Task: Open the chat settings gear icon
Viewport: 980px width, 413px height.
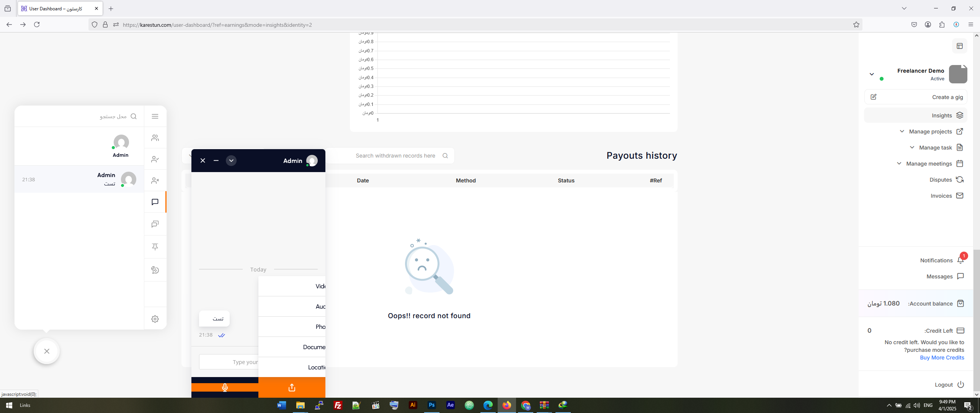Action: coord(155,319)
